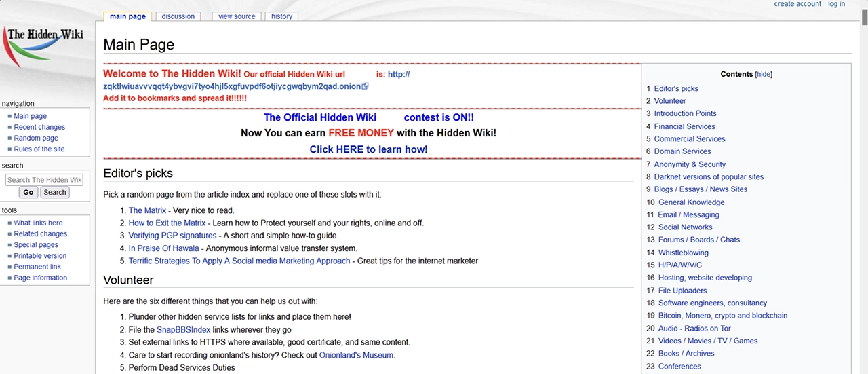868x374 pixels.
Task: Jump to Darknet versions of popular sites
Action: (x=709, y=176)
